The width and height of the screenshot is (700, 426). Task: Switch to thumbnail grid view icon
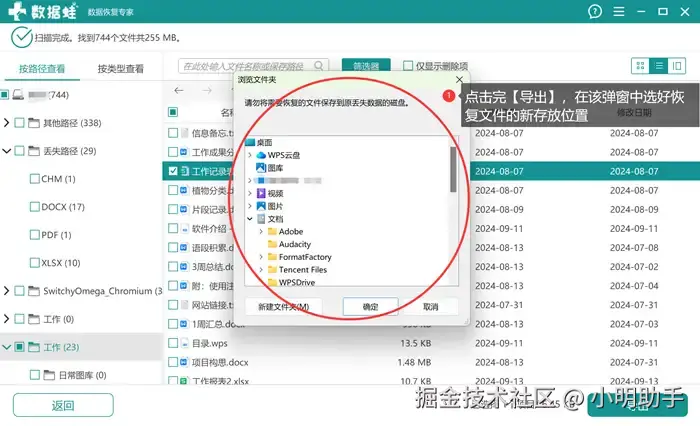[x=640, y=66]
